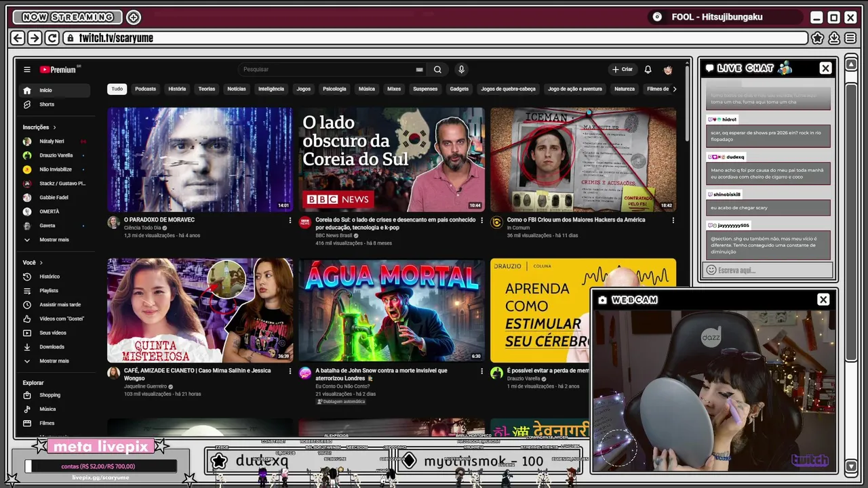The image size is (868, 488).
Task: Select the Psicologia filter chip
Action: click(x=334, y=89)
